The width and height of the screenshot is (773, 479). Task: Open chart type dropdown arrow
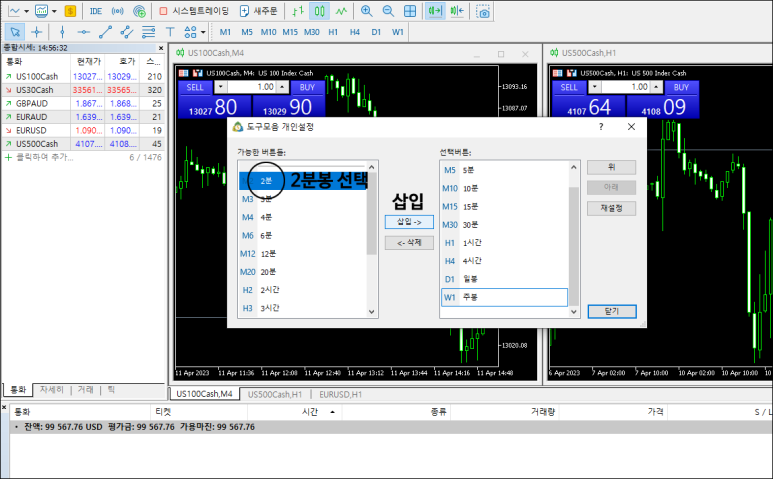pyautogui.click(x=27, y=11)
